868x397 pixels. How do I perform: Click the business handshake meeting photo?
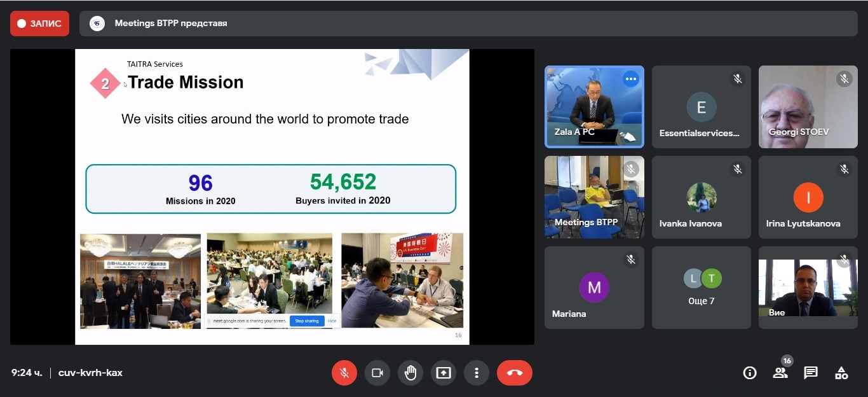[402, 280]
